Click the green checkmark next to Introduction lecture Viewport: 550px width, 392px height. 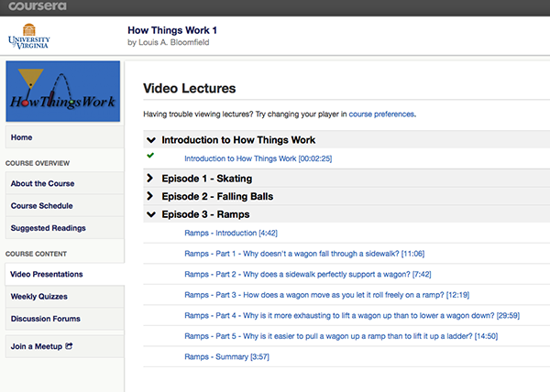pyautogui.click(x=150, y=157)
